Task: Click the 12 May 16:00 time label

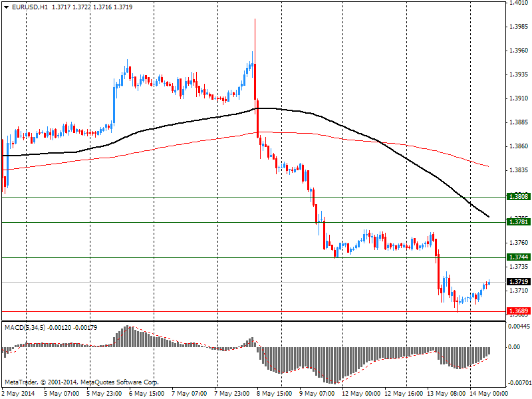Action: (x=404, y=394)
